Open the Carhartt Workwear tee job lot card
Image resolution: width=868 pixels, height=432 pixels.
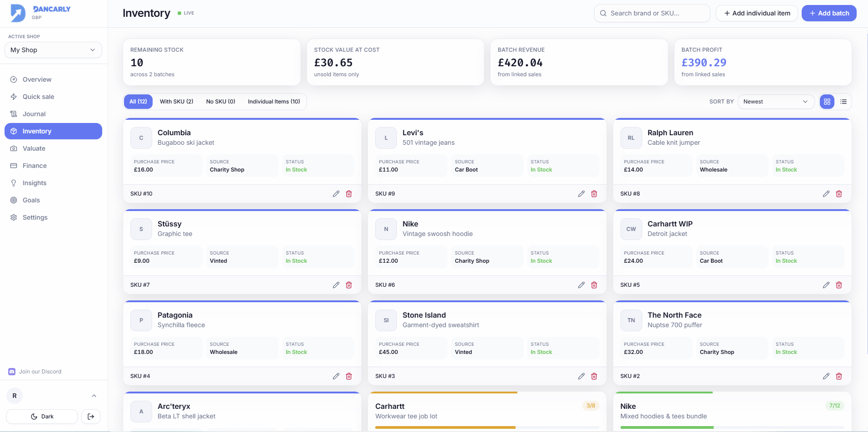click(x=487, y=412)
